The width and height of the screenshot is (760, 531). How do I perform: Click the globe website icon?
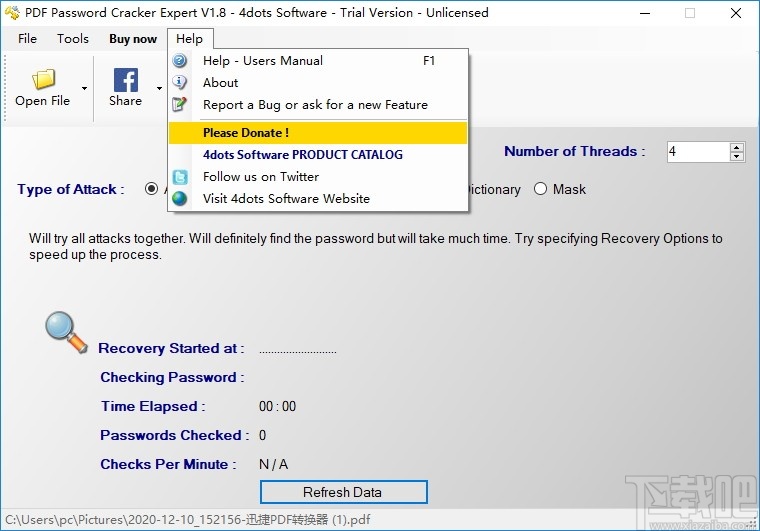click(x=180, y=199)
